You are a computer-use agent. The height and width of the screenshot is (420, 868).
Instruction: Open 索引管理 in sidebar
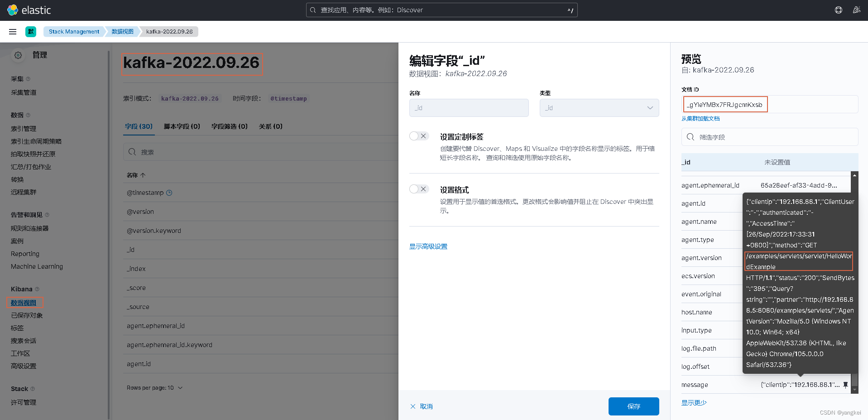(x=24, y=129)
